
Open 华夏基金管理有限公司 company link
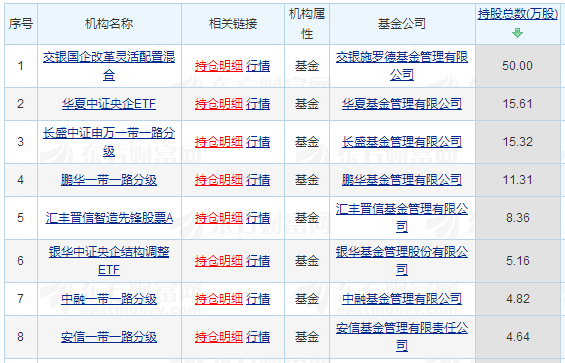[x=402, y=104]
